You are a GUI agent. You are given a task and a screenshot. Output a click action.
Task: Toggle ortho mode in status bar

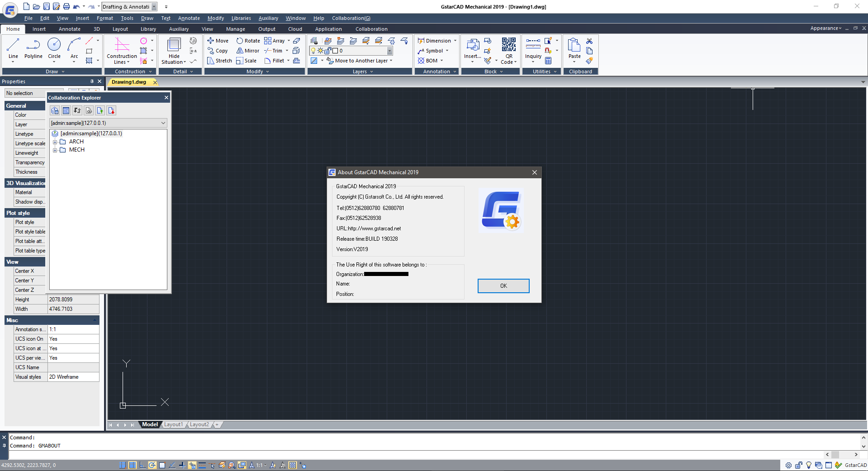click(x=142, y=465)
